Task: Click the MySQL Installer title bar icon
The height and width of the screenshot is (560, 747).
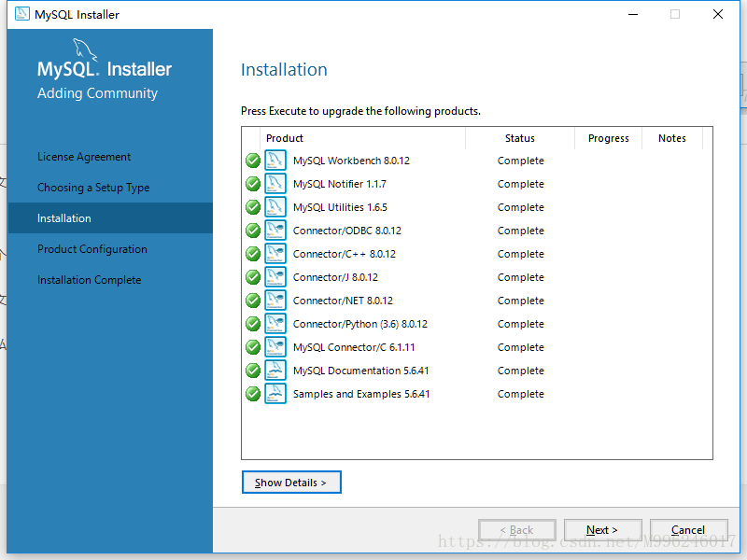Action: pos(21,14)
